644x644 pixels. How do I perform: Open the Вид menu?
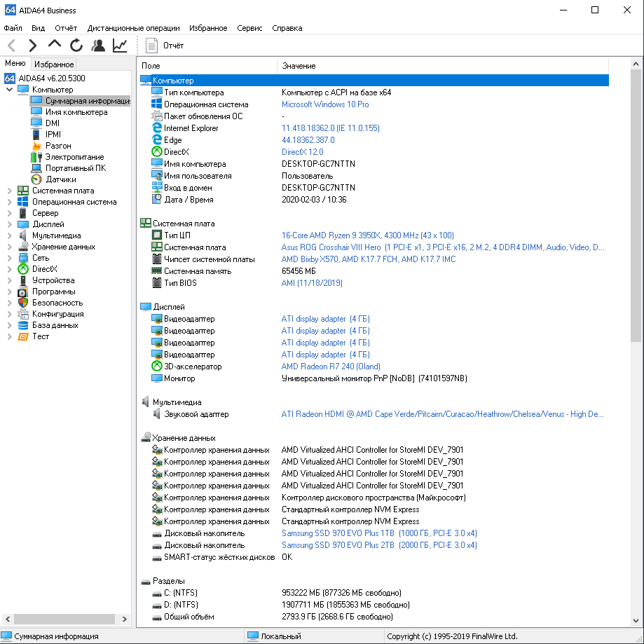coord(39,28)
